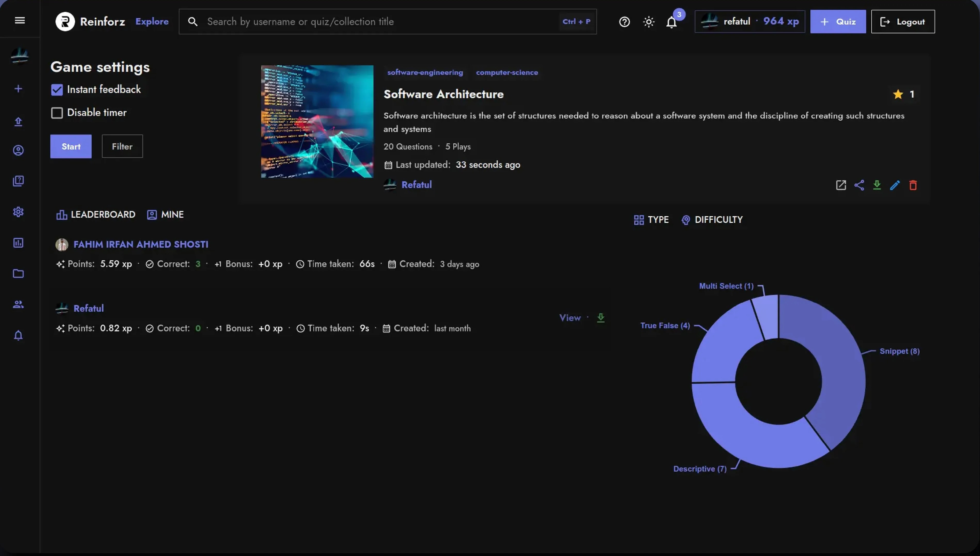Click the help question mark icon
The image size is (980, 556).
point(624,22)
